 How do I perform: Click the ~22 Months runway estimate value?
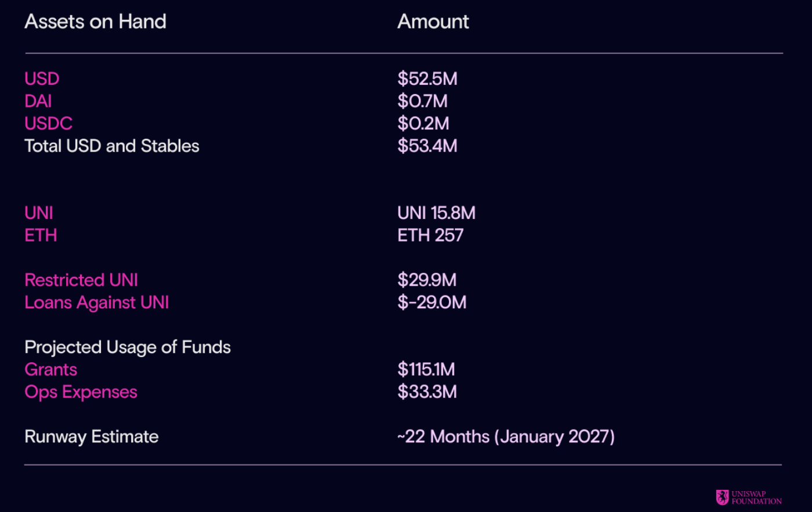click(x=506, y=437)
